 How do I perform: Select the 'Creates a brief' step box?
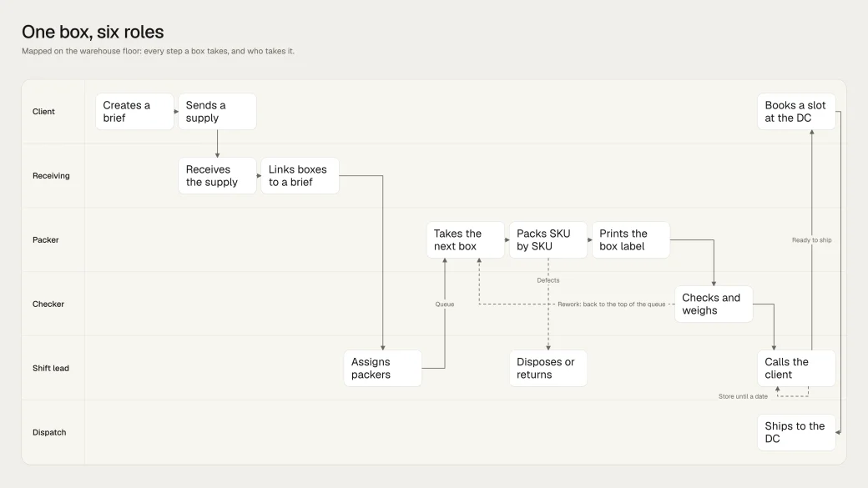(134, 111)
